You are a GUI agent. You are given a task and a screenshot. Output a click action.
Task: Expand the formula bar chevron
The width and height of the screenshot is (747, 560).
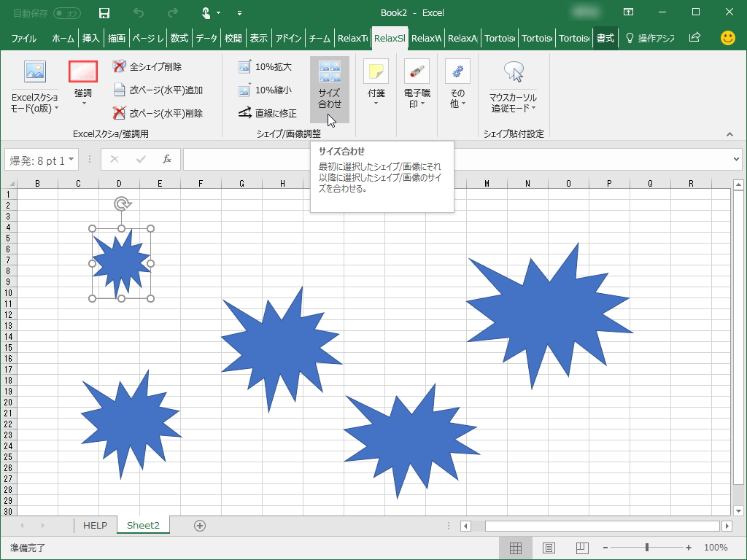pos(737,160)
